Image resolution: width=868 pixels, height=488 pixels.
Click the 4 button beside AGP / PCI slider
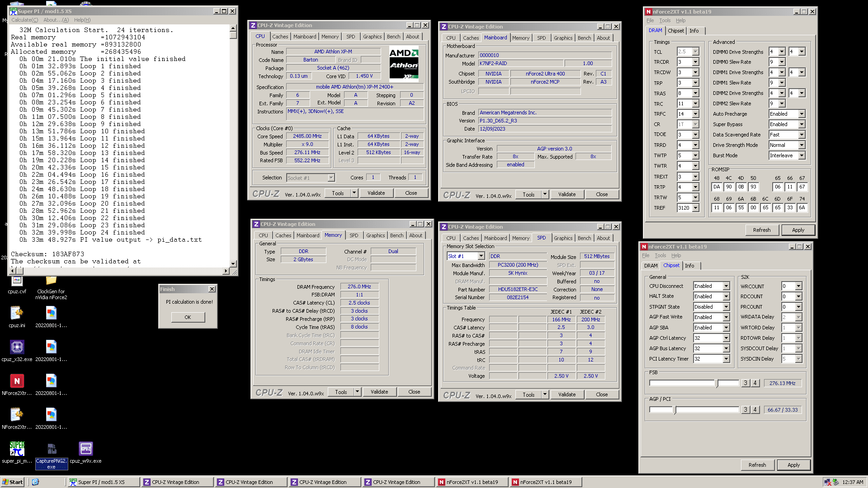pyautogui.click(x=755, y=410)
